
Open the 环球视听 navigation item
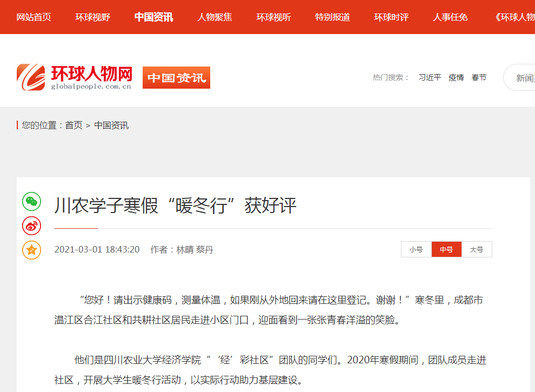[273, 17]
